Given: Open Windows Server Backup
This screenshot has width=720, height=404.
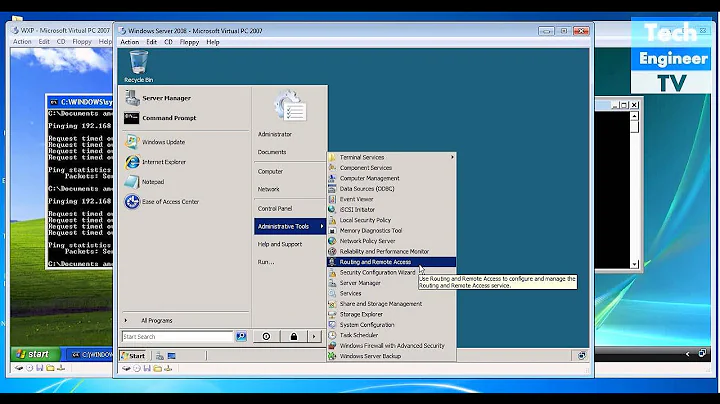Looking at the screenshot, I should 392,356.
